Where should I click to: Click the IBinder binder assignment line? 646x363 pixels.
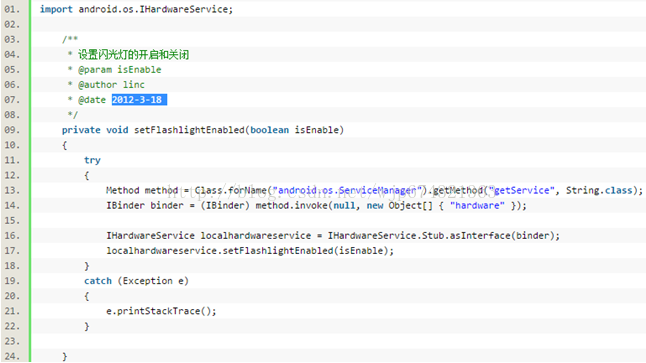point(316,206)
